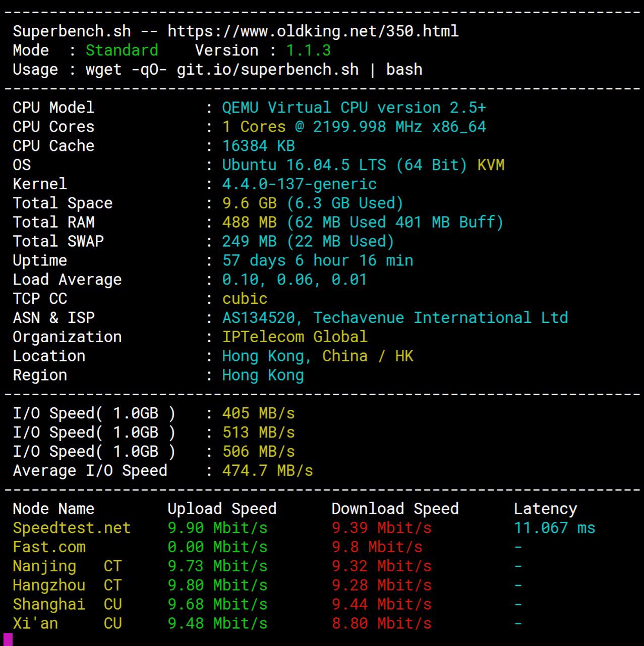Select the QEMU Virtual CPU model text
Viewport: 644px width, 646px height.
click(354, 108)
